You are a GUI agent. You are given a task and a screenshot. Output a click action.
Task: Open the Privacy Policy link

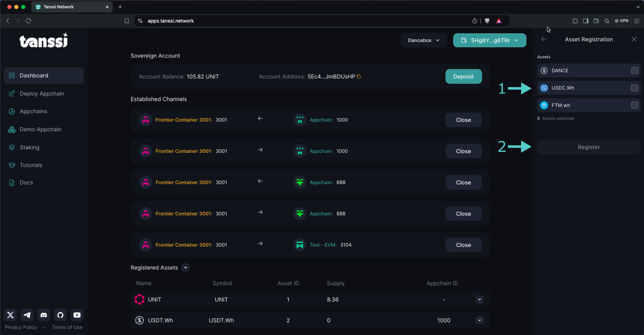click(21, 327)
